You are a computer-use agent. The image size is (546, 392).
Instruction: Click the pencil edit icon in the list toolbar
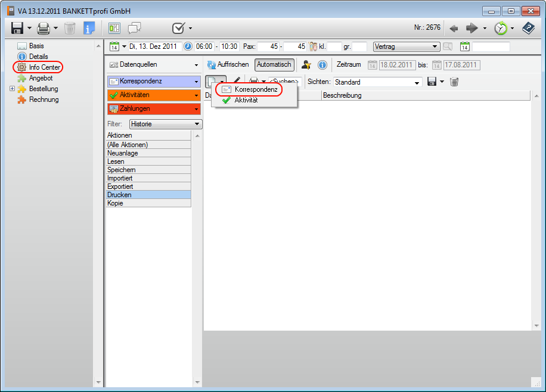click(x=237, y=82)
